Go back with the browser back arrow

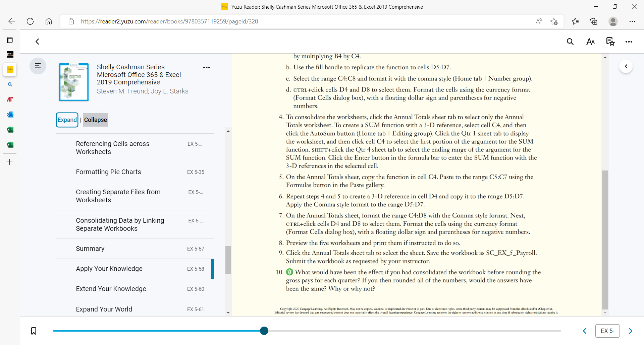click(12, 21)
